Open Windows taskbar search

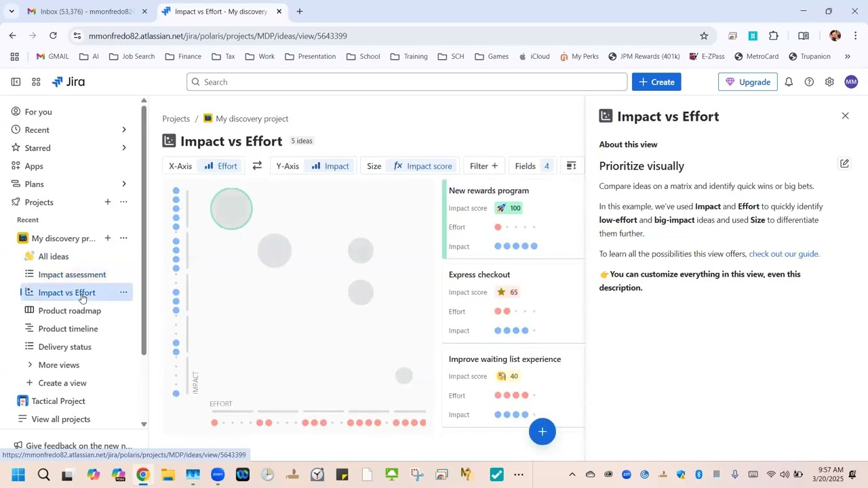[x=43, y=474]
